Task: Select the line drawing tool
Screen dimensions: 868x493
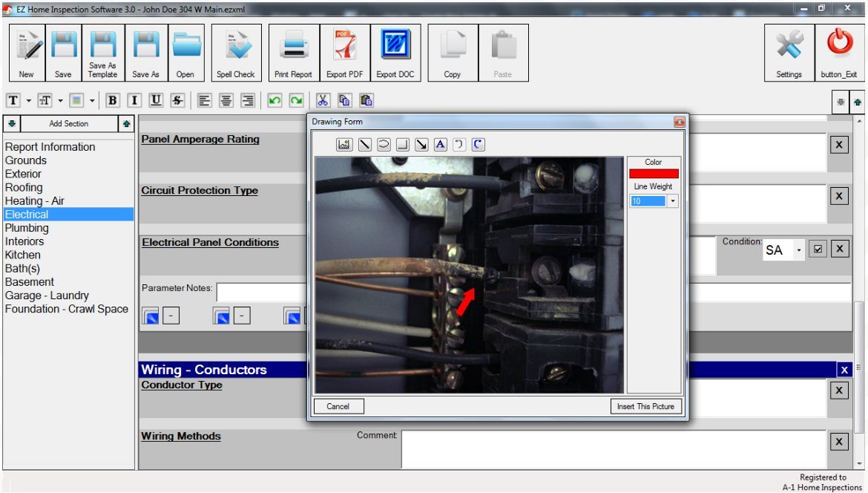Action: pos(364,144)
